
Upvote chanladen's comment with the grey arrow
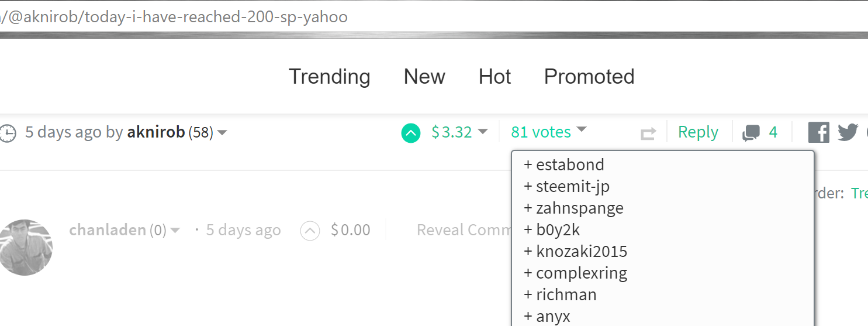pos(310,231)
